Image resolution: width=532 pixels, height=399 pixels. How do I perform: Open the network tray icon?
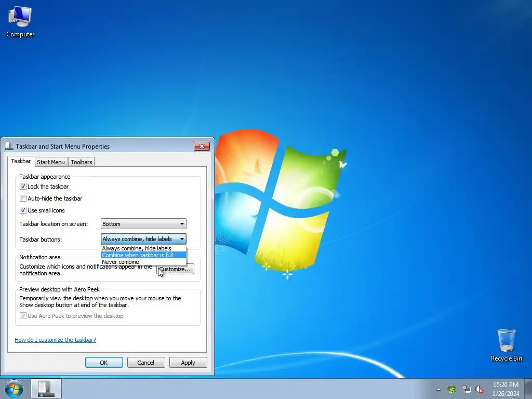click(x=467, y=389)
